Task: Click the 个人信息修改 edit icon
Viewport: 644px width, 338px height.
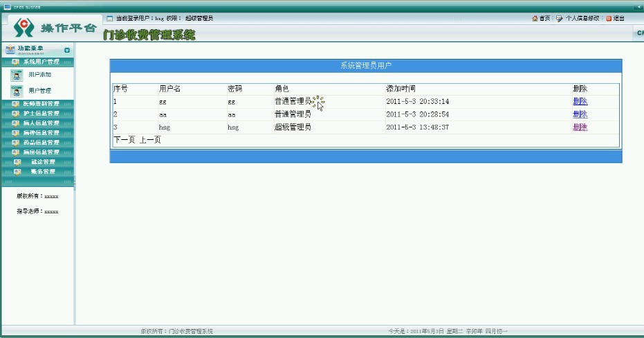Action: (560, 18)
